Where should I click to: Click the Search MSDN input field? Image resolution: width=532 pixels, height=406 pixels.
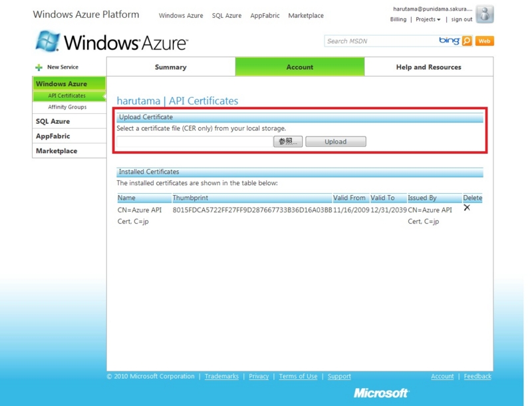(380, 41)
